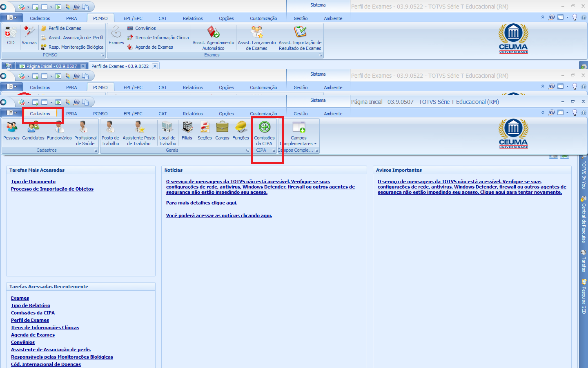Open the Cargos briefcase icon
Viewport: 588px width, 368px height.
pyautogui.click(x=222, y=131)
